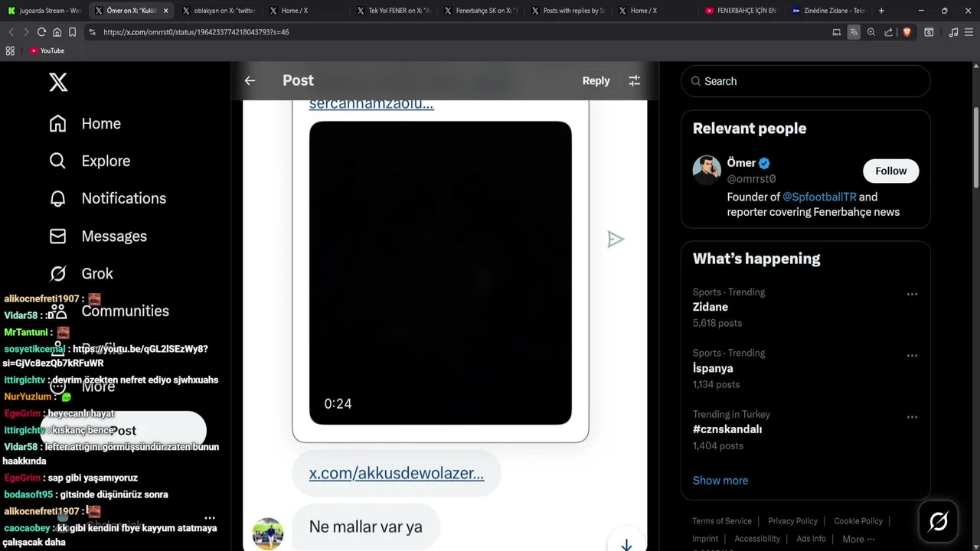
Task: Open the x.com/akkusdewolazer link
Action: (x=396, y=473)
